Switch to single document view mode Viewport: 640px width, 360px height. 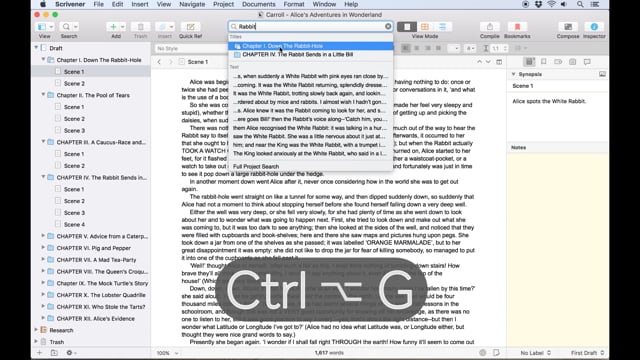coord(407,27)
